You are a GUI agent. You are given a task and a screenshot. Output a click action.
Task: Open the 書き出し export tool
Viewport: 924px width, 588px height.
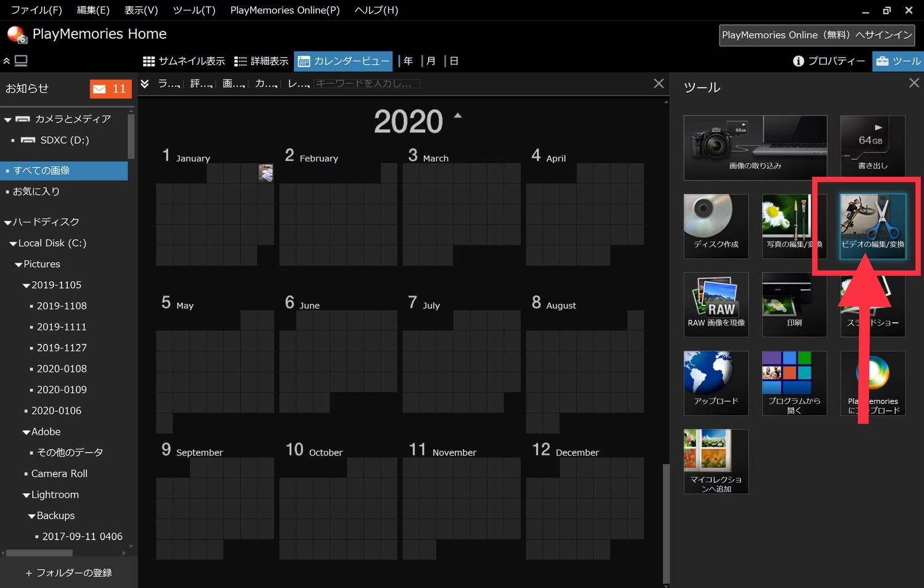873,148
